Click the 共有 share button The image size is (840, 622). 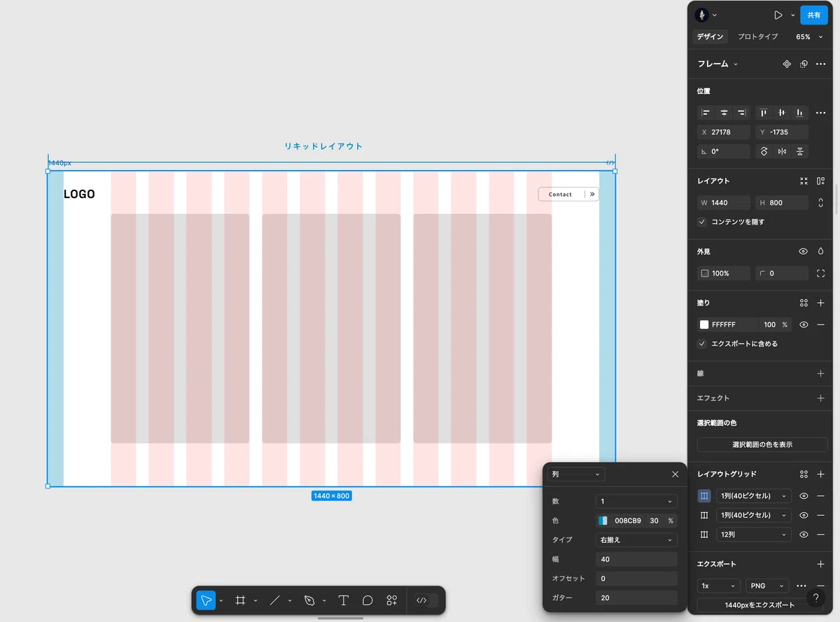(x=814, y=15)
